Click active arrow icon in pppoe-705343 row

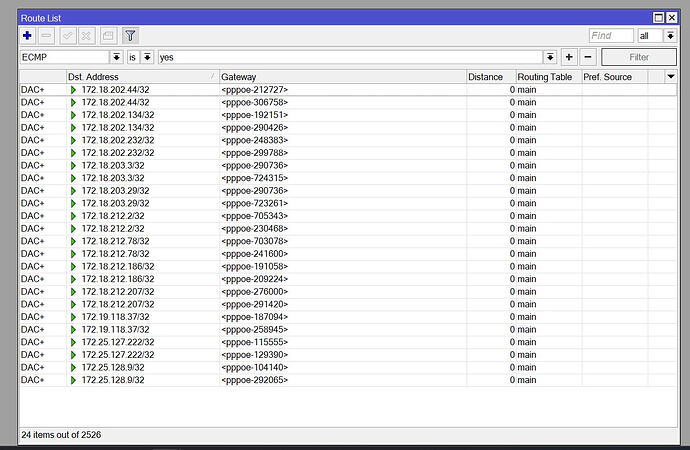coord(73,216)
